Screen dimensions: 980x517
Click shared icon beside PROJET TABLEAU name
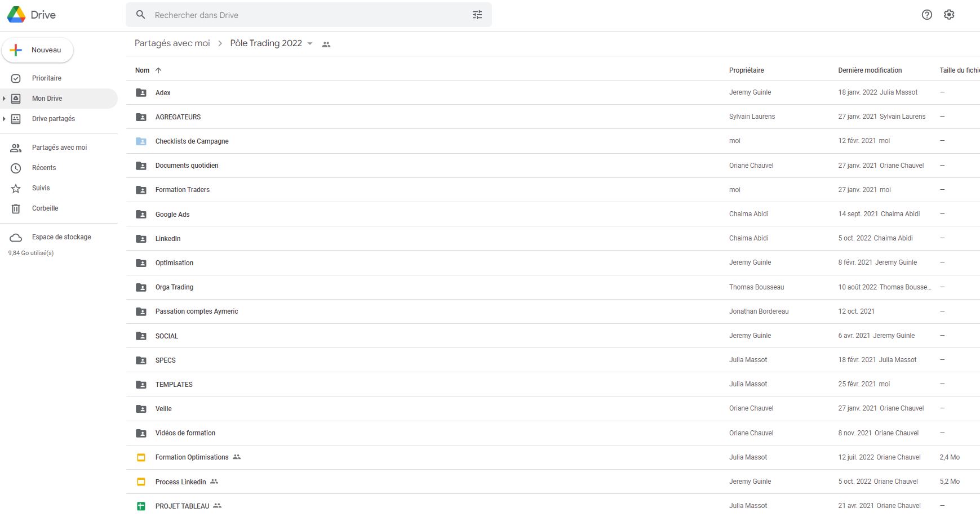tap(217, 506)
